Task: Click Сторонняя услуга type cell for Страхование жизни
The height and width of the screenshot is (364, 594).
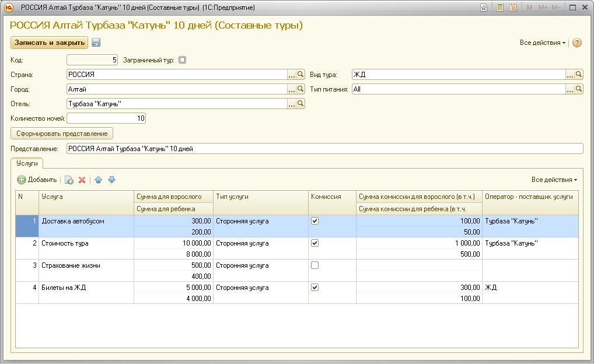Action: 261,271
